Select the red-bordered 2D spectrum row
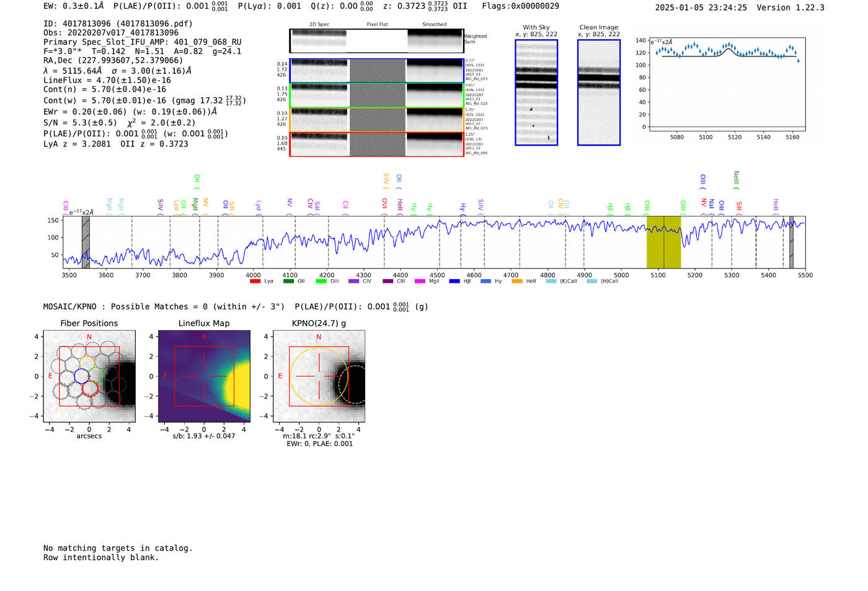The height and width of the screenshot is (591, 868). (x=376, y=144)
